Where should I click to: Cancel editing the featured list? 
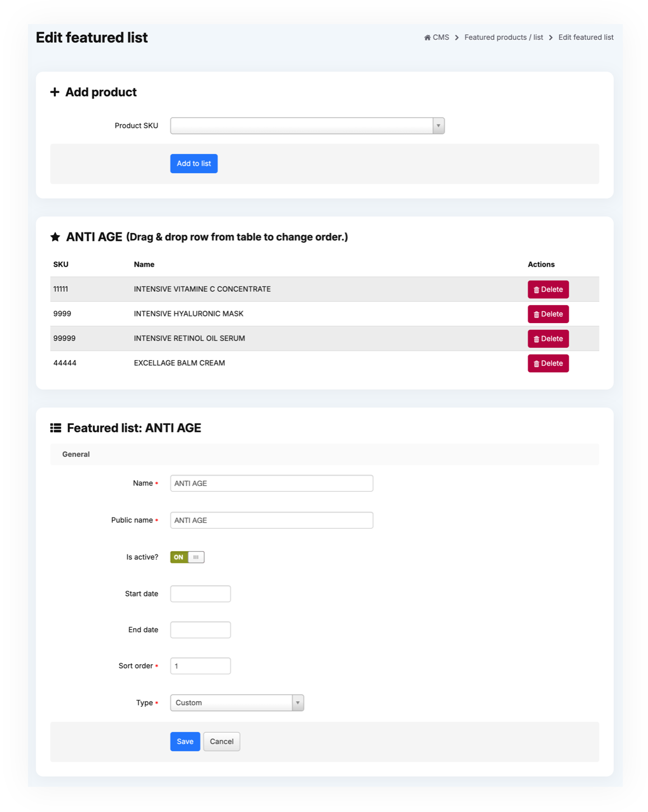[x=222, y=741]
